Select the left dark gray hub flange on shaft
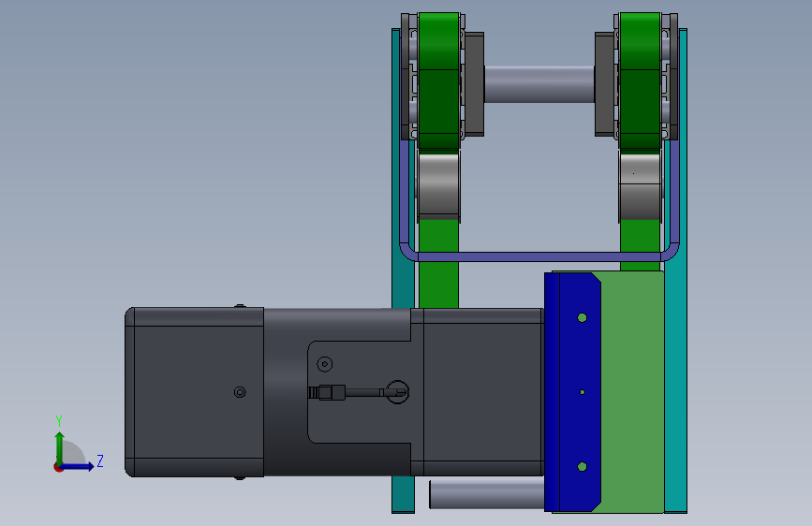The height and width of the screenshot is (526, 812). (x=474, y=84)
